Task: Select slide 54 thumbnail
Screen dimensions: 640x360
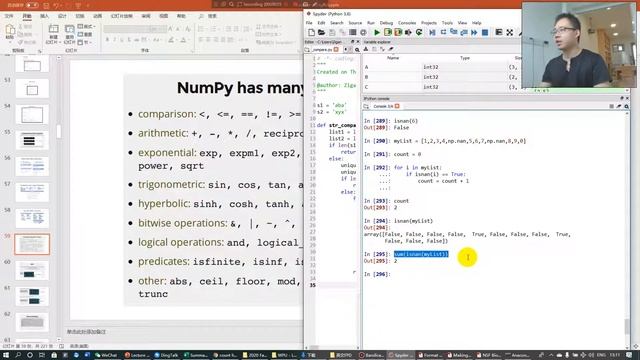Action: coord(32,114)
